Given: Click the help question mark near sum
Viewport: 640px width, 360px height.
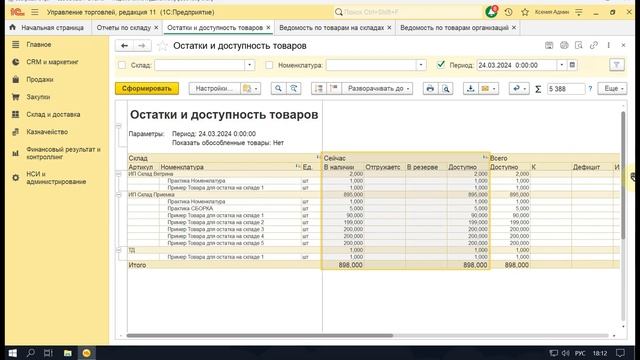Looking at the screenshot, I should click(x=590, y=89).
